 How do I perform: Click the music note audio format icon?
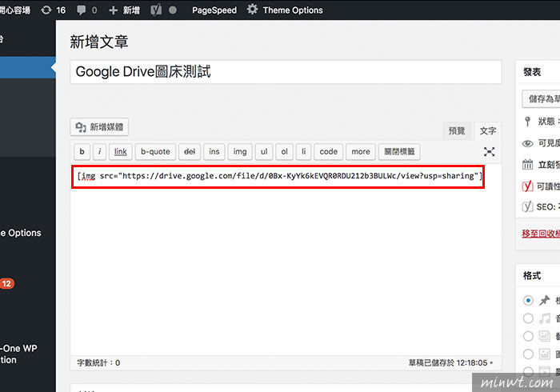click(x=545, y=318)
